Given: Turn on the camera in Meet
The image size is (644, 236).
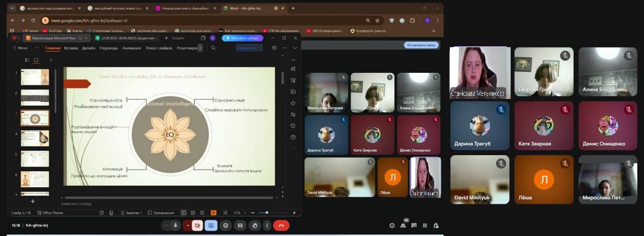Looking at the screenshot, I should tap(197, 225).
